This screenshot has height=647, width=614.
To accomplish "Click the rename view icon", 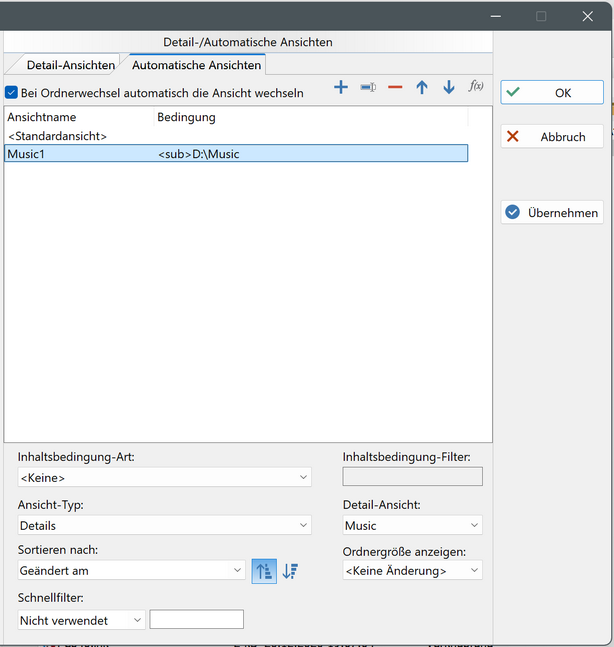I will pos(368,88).
